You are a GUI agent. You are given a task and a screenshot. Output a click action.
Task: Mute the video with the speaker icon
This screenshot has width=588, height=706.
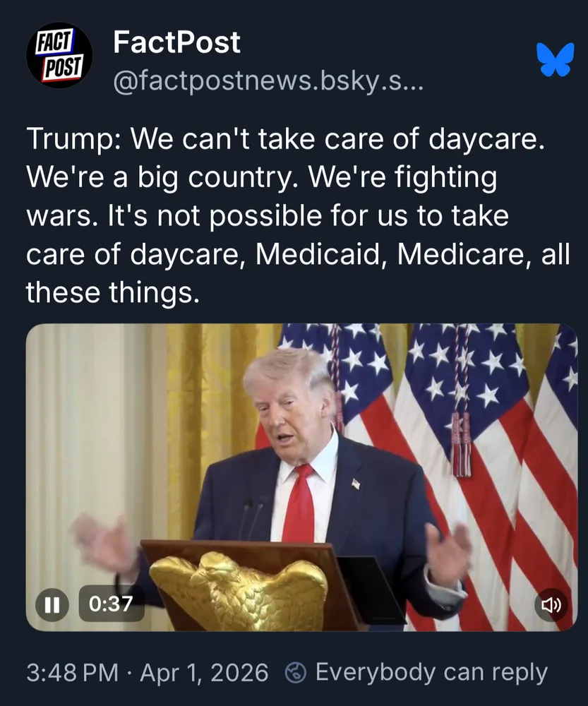551,605
